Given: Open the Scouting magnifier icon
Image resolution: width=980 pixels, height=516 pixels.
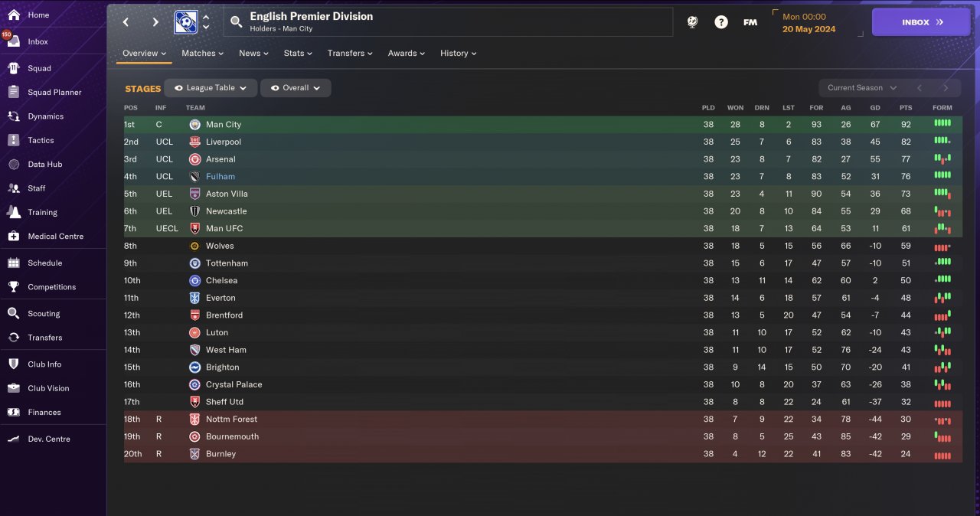Looking at the screenshot, I should [13, 313].
